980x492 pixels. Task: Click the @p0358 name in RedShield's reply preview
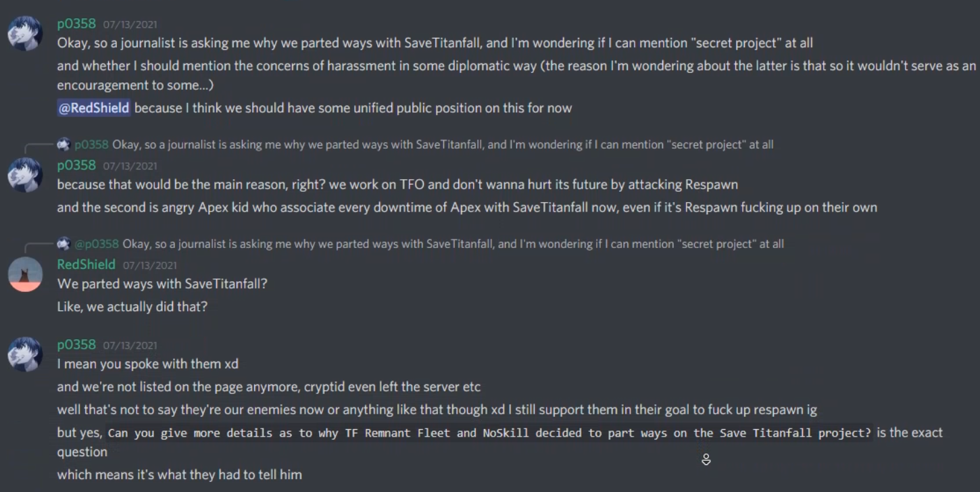click(x=97, y=244)
